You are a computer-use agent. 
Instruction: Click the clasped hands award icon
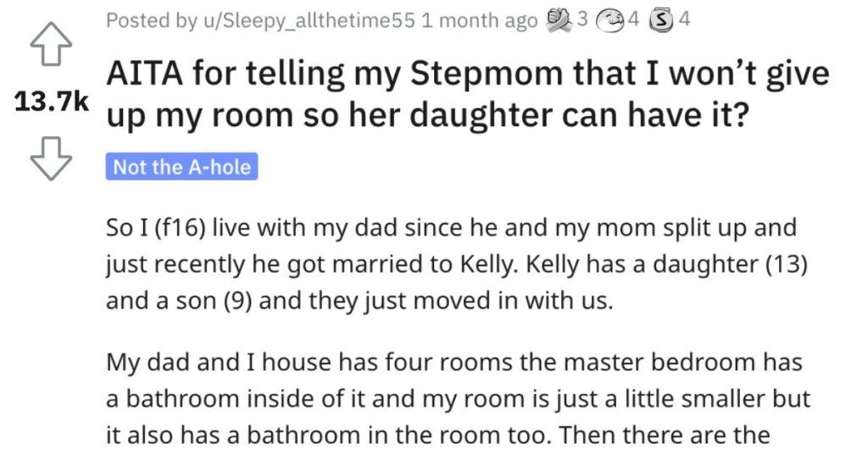point(558,20)
